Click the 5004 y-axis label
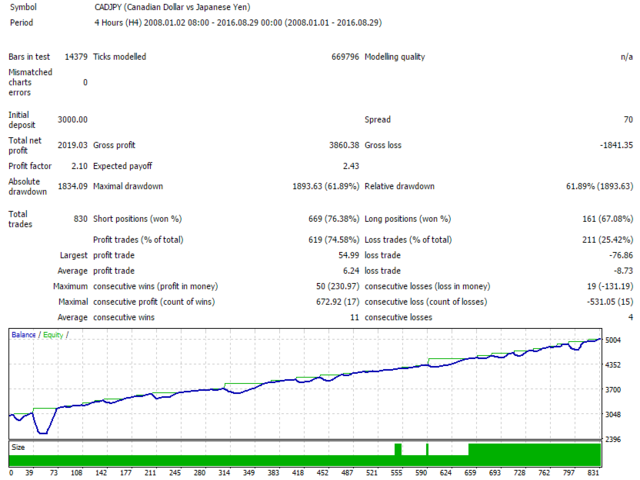This screenshot has width=640, height=480. [x=613, y=340]
